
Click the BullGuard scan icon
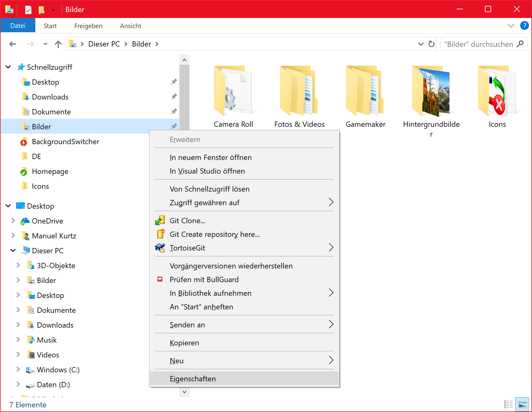[160, 279]
